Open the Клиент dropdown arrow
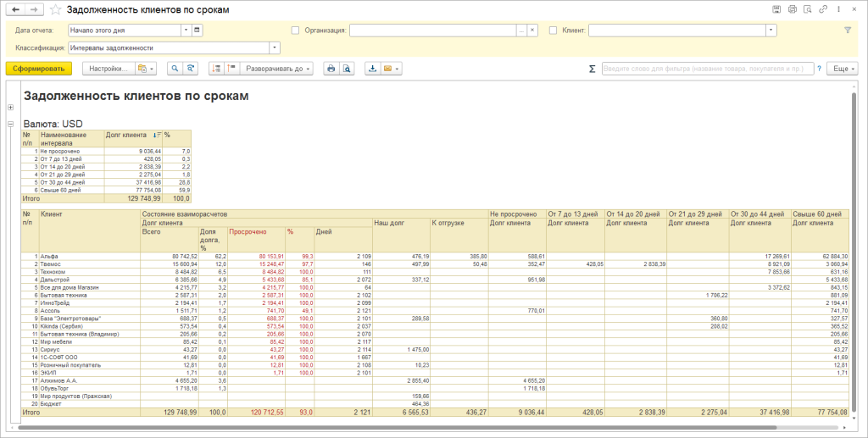The image size is (868, 438). [x=771, y=30]
